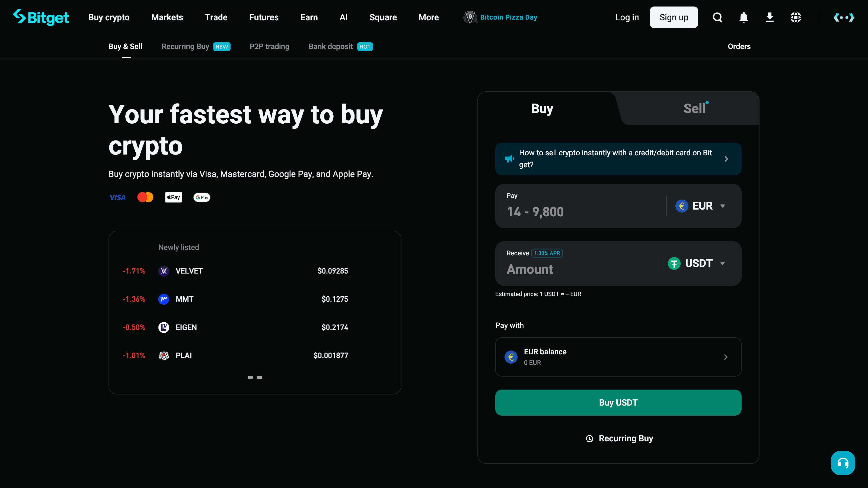Open the AI menu item
Viewport: 868px width, 488px height.
click(343, 17)
